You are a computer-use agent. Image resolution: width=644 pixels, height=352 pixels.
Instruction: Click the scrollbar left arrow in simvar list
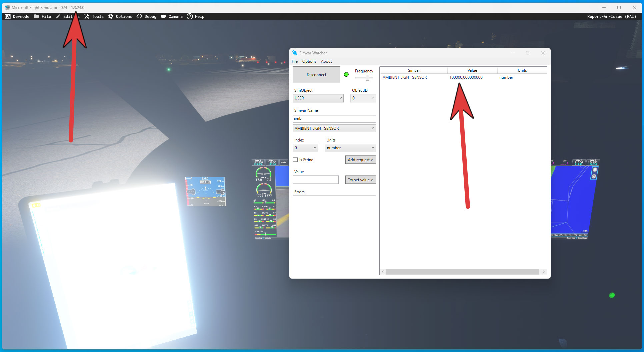(383, 272)
